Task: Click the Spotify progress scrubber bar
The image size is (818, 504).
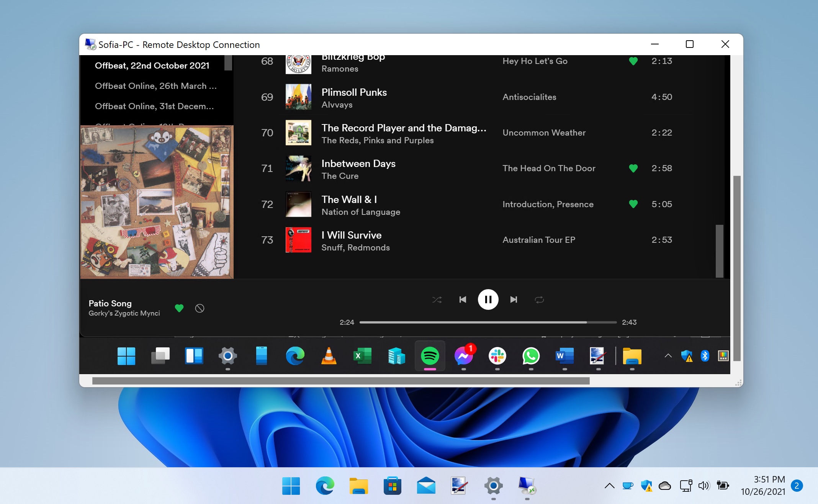Action: (x=488, y=322)
